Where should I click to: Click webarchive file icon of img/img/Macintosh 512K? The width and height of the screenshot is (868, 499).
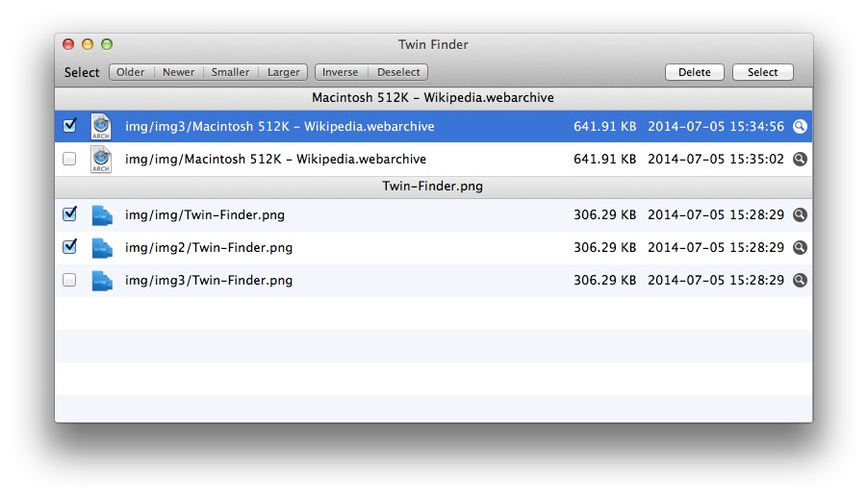pyautogui.click(x=101, y=160)
